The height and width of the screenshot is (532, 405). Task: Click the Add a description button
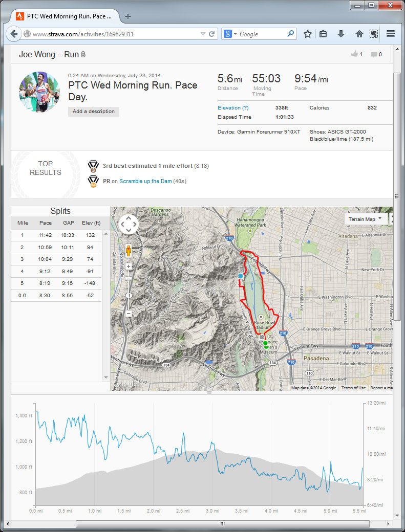click(x=94, y=112)
